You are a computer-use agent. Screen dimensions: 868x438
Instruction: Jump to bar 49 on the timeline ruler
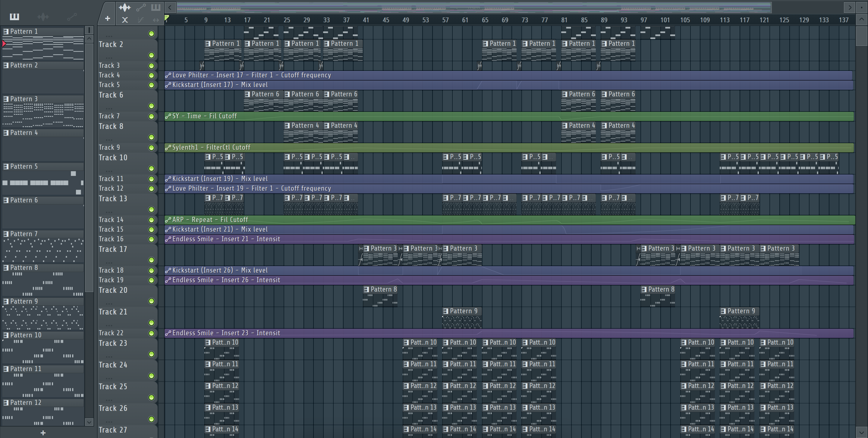[x=406, y=20]
